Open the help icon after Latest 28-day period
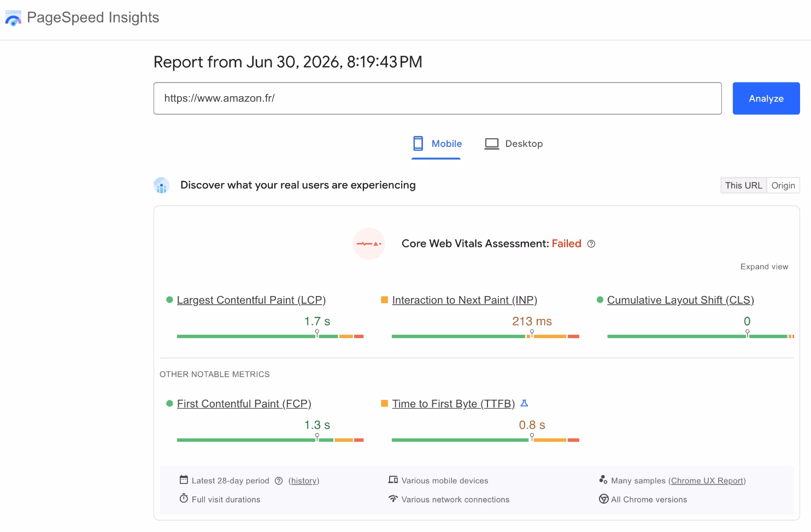The image size is (811, 532). [x=279, y=481]
